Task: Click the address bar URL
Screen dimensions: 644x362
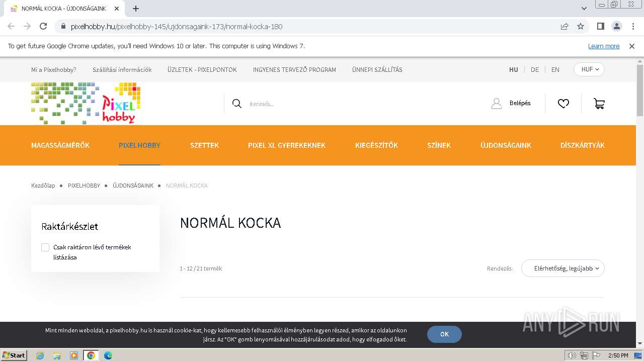Action: click(177, 27)
